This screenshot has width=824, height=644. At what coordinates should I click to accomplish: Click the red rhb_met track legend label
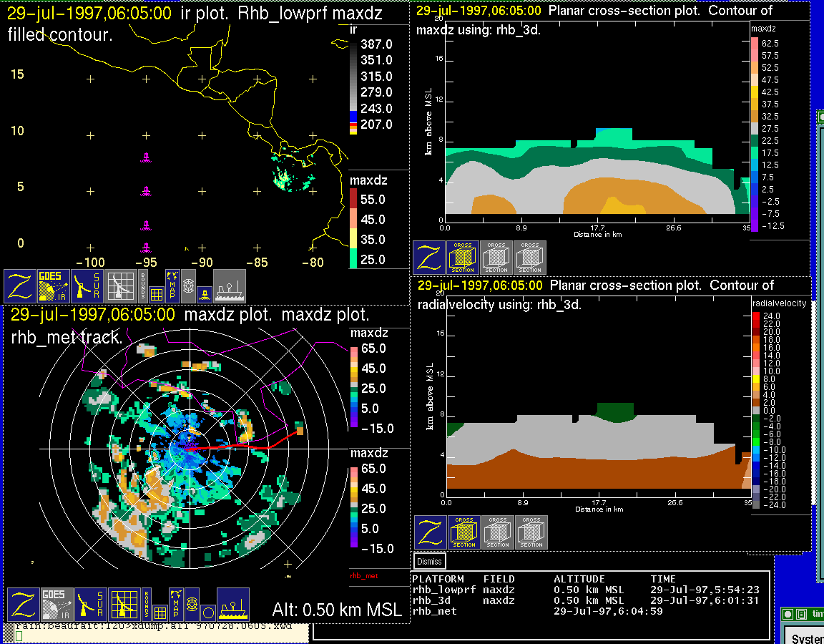pos(363,575)
